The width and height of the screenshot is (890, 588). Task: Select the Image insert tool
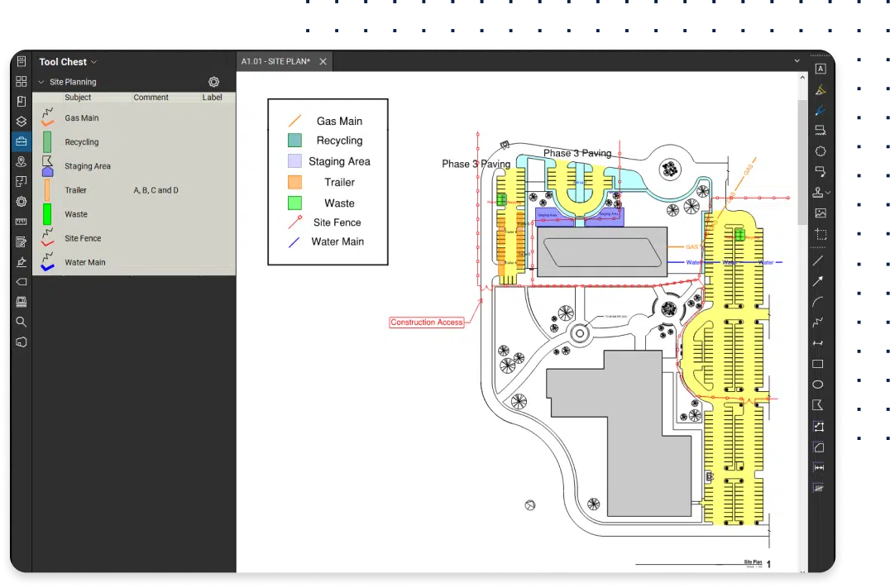point(821,213)
